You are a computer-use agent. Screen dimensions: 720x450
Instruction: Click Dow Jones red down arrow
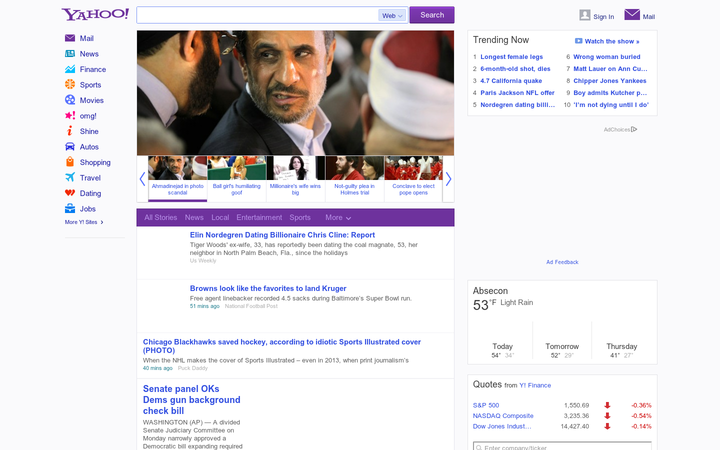[607, 427]
